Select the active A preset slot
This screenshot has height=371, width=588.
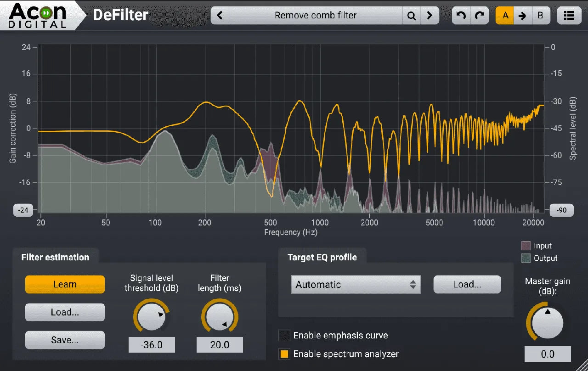click(x=505, y=15)
